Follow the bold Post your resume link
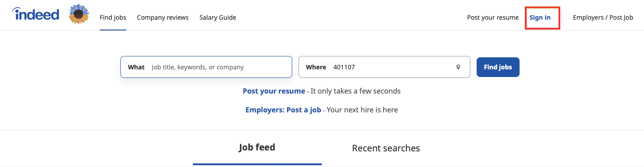The height and width of the screenshot is (167, 644). (x=274, y=91)
